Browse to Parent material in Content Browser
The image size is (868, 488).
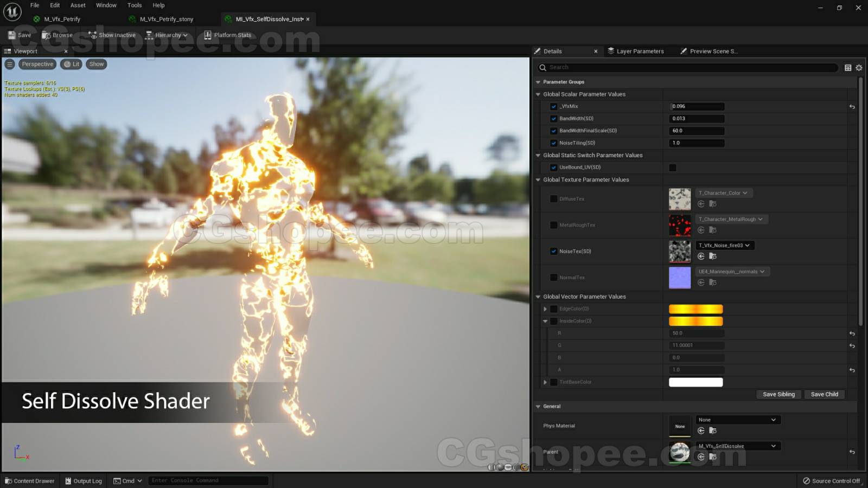713,457
